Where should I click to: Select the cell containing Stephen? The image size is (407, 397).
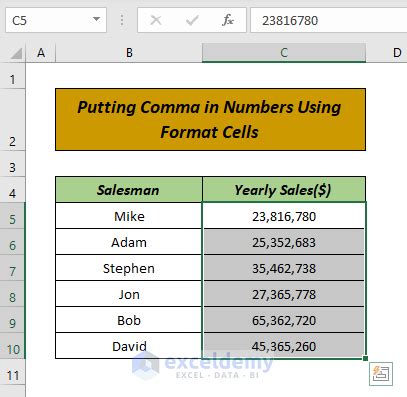pos(129,268)
